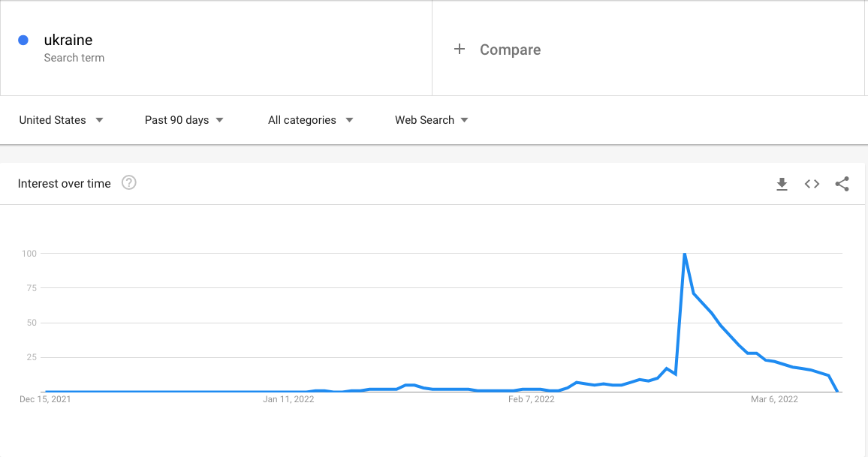Image resolution: width=868 pixels, height=457 pixels.
Task: Click the plus icon beside Compare
Action: (x=460, y=50)
